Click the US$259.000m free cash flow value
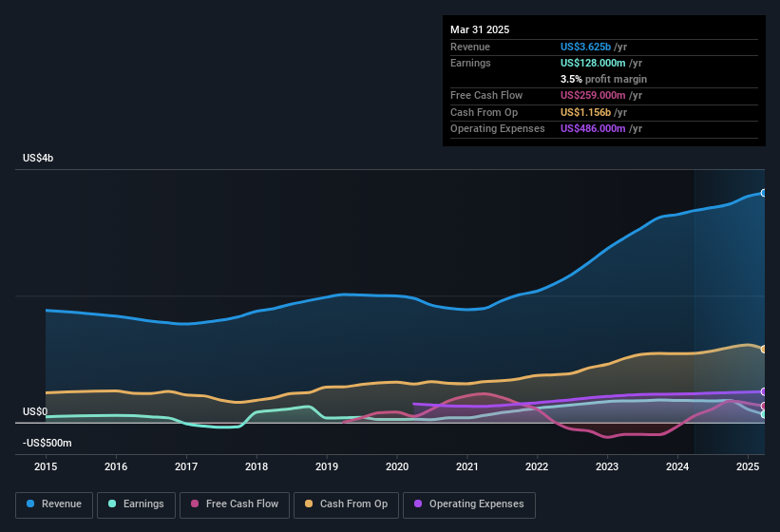 (593, 95)
